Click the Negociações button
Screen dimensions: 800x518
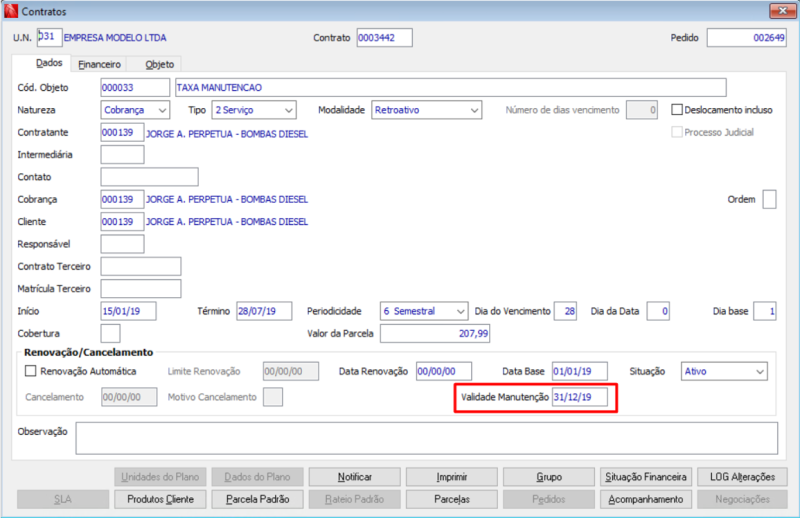click(742, 500)
